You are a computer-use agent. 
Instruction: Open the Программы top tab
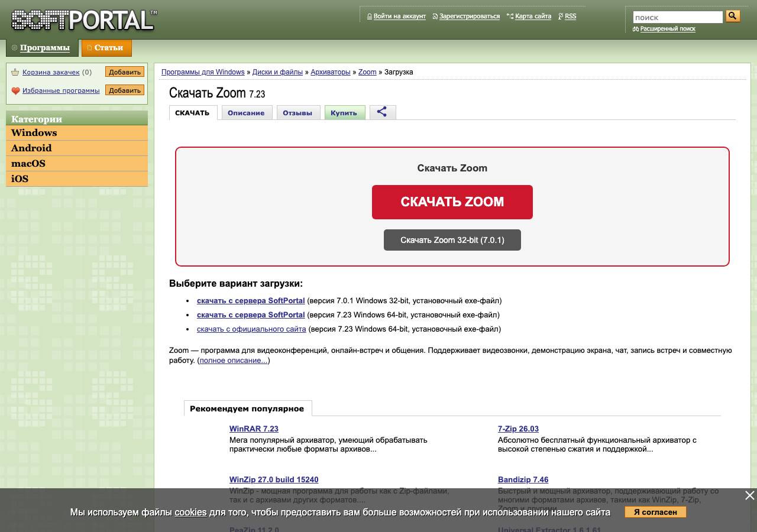42,48
